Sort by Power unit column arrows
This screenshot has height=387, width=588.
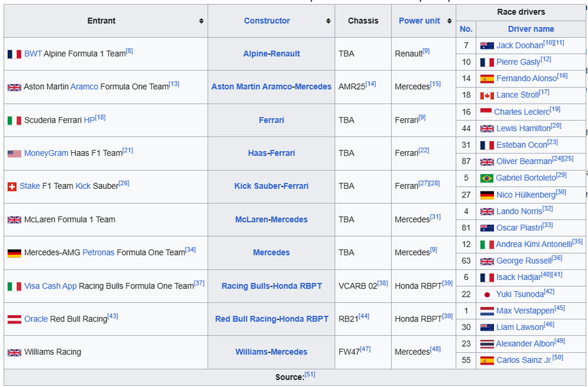coord(449,21)
